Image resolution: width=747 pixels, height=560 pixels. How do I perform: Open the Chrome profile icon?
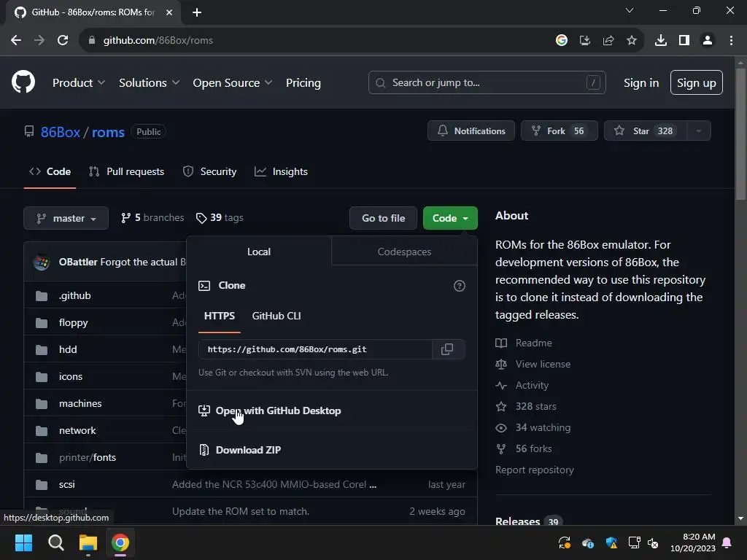click(x=708, y=41)
